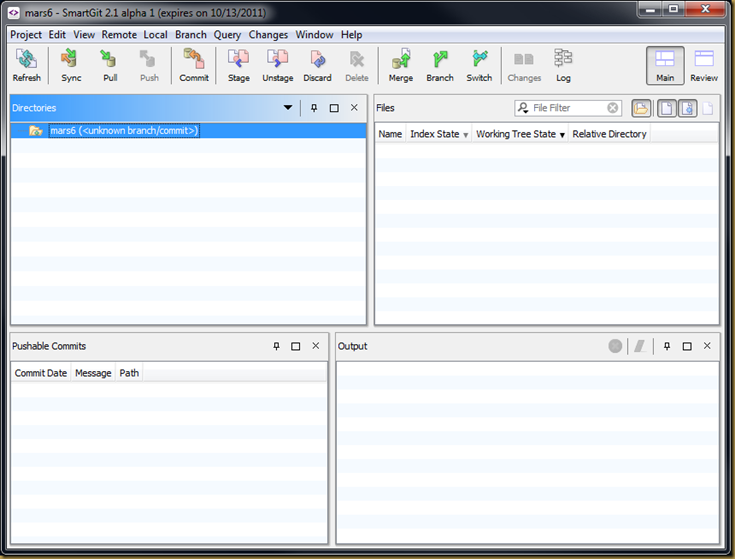Click the Commit Date column header
The image size is (735, 559).
[x=41, y=373]
